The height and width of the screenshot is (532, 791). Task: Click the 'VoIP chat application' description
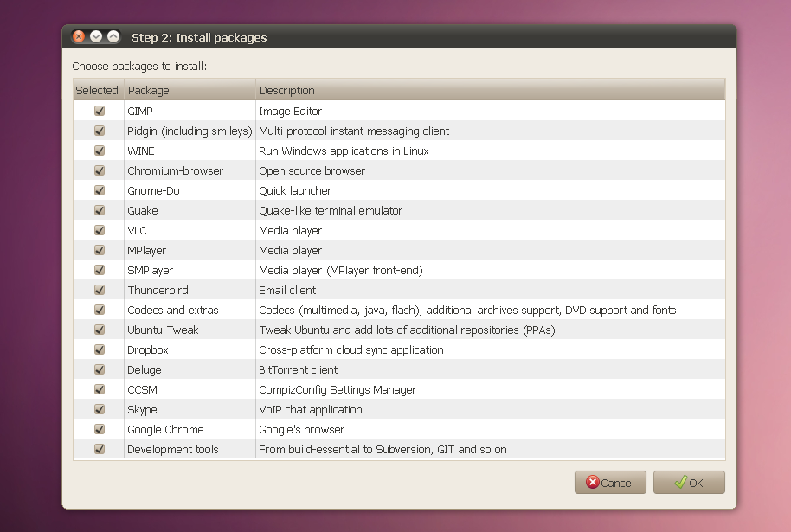click(310, 410)
